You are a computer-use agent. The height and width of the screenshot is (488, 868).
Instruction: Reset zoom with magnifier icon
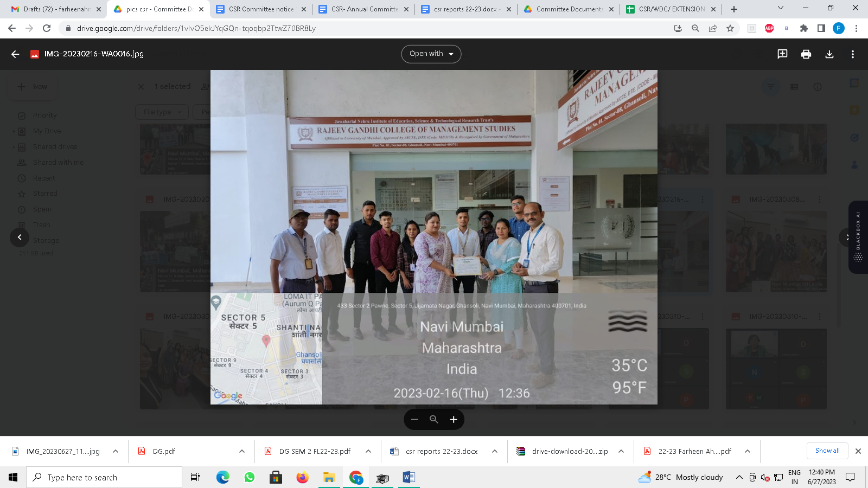434,419
